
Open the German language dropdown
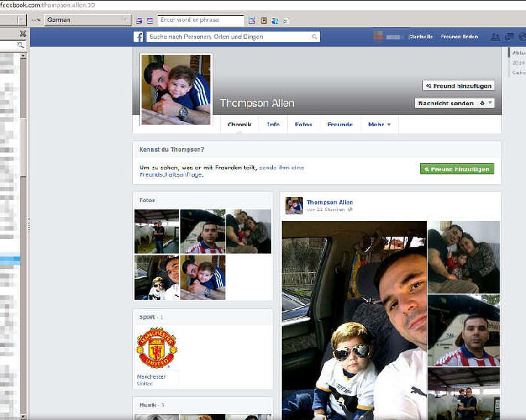click(87, 20)
